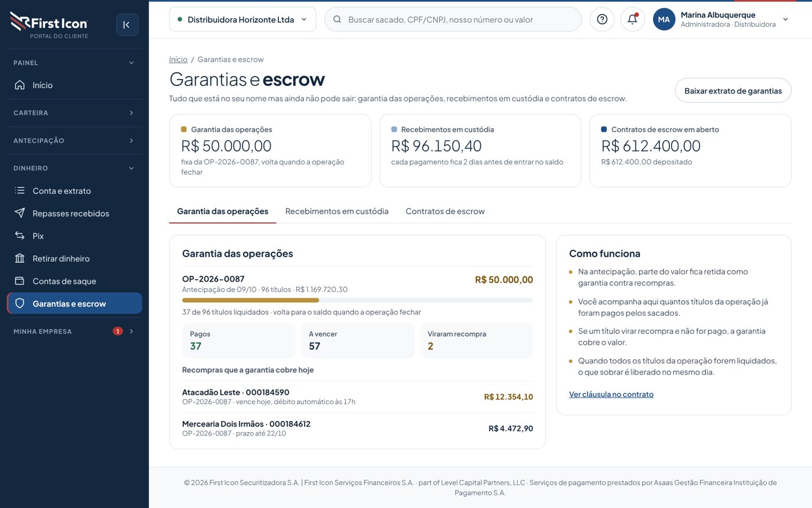The width and height of the screenshot is (812, 508).
Task: Click the Garantias e escrow shield icon
Action: [20, 304]
